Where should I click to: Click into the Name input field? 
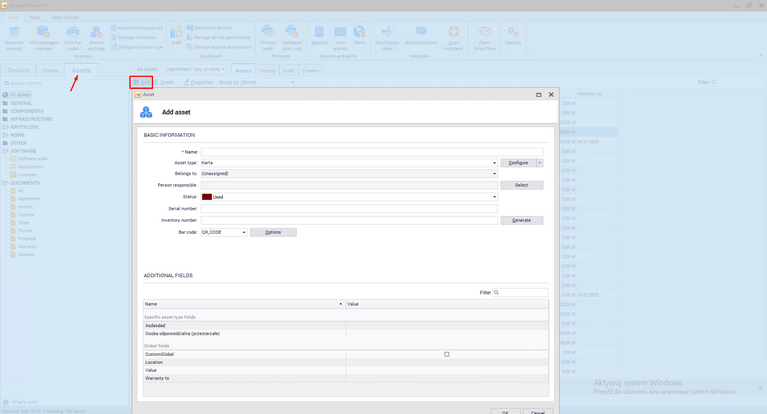point(371,152)
